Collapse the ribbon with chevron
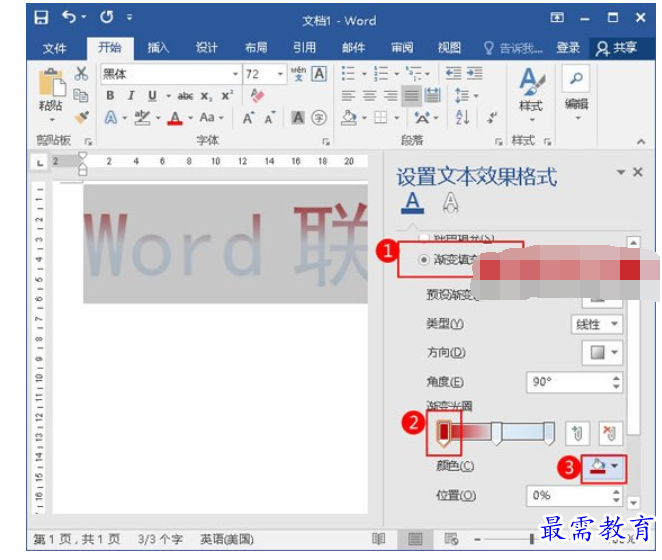The width and height of the screenshot is (662, 560). pyautogui.click(x=641, y=142)
